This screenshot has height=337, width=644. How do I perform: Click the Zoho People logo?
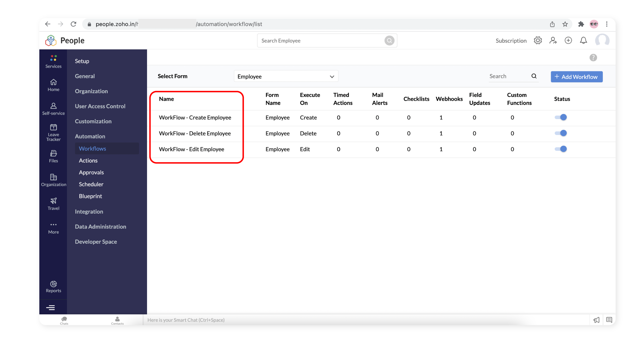65,40
